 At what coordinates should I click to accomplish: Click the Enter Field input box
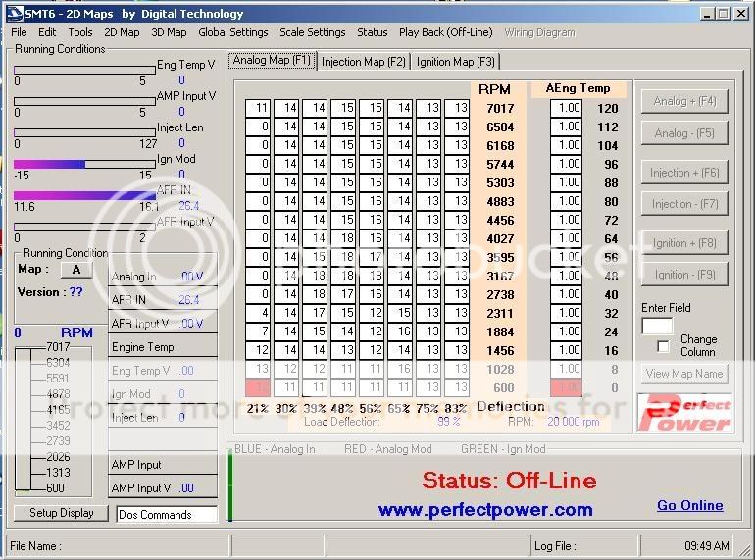coord(657,326)
